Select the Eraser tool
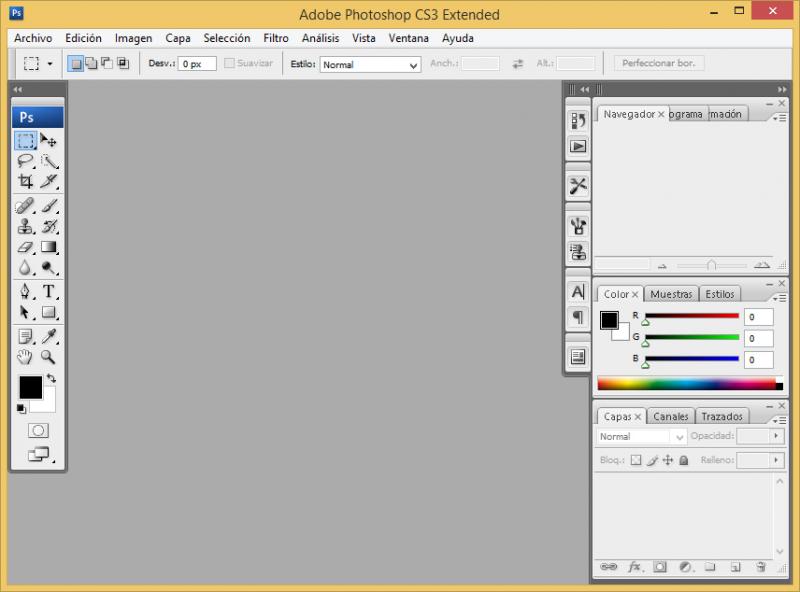 (x=26, y=247)
